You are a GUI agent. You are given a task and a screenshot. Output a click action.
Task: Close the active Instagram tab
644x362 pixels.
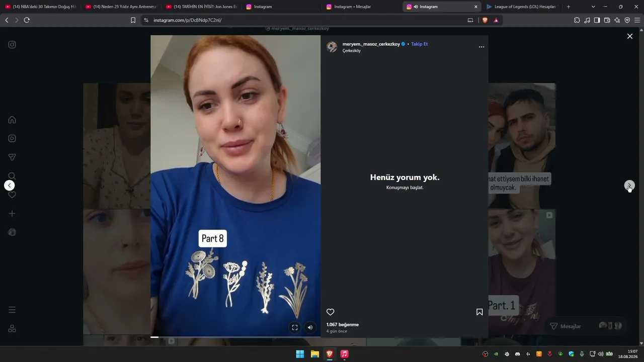click(x=476, y=7)
